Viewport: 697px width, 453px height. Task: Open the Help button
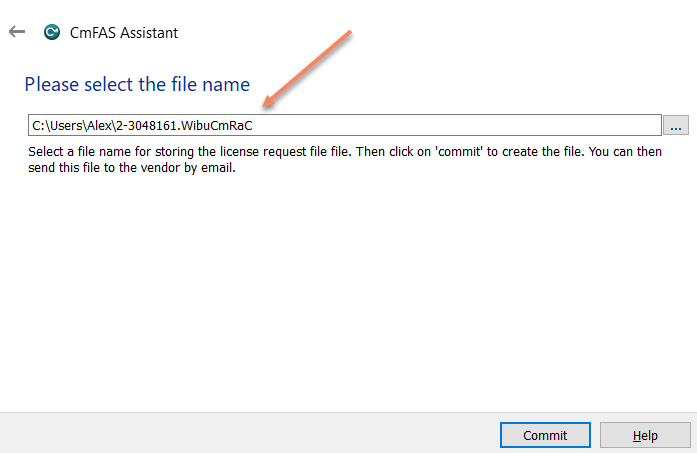point(645,435)
